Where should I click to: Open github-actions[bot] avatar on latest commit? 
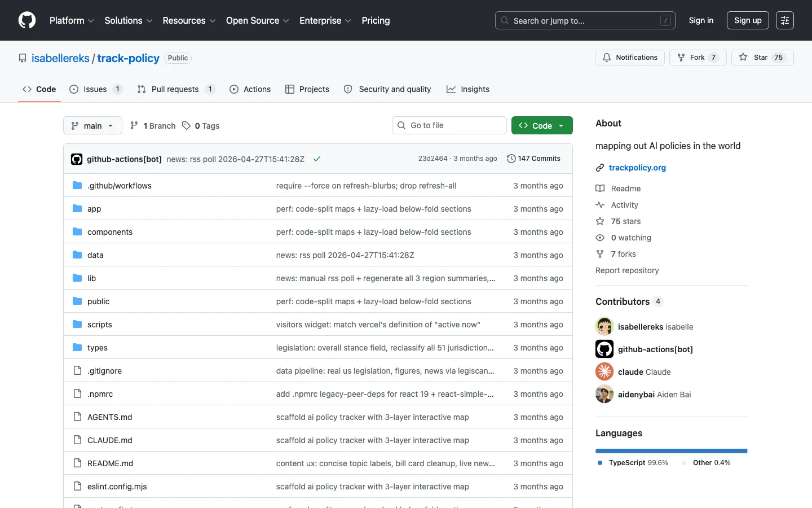click(x=77, y=159)
